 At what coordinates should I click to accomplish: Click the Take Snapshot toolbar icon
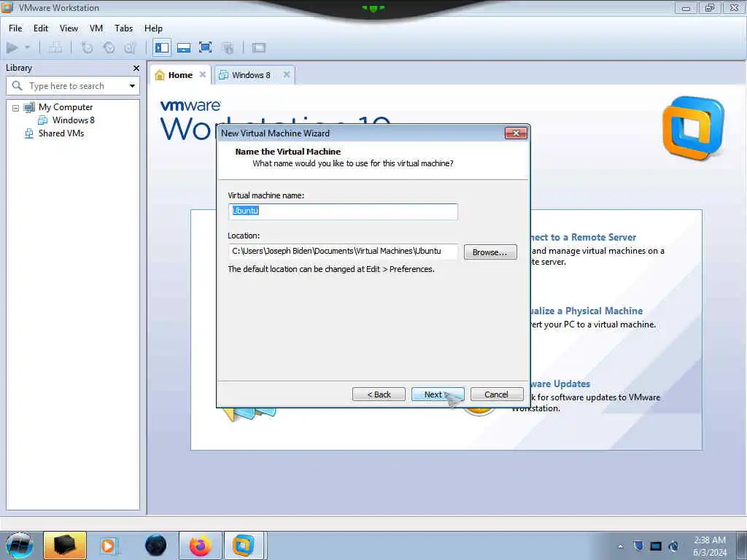click(x=87, y=47)
